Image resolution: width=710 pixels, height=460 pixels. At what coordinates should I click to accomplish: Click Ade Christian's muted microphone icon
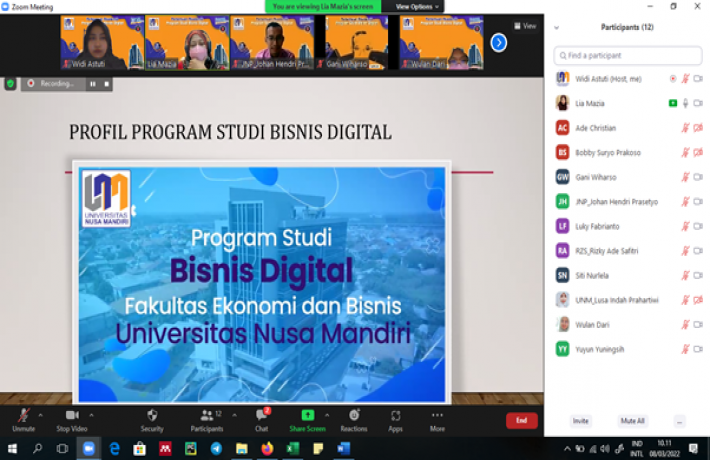tap(686, 128)
